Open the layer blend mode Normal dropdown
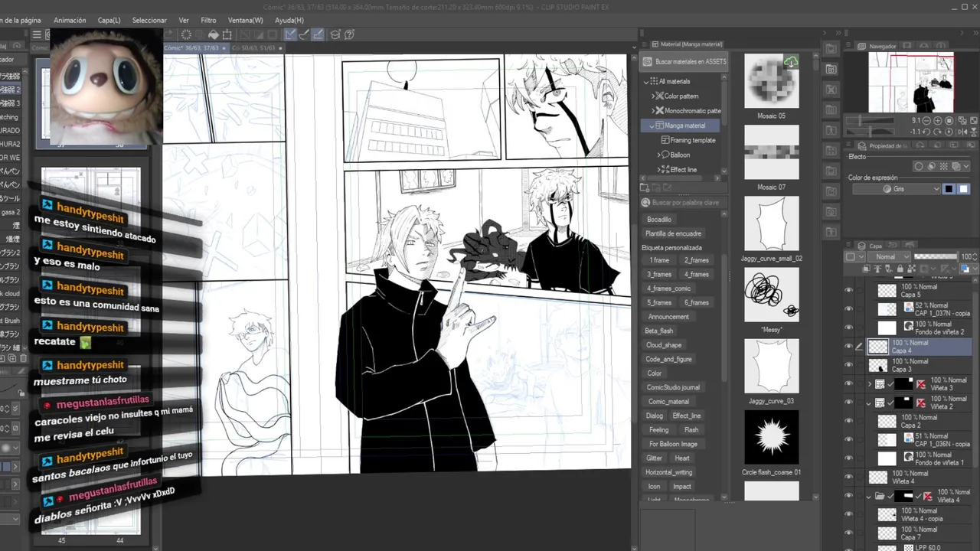Screen dimensions: 980x551 pyautogui.click(x=890, y=256)
